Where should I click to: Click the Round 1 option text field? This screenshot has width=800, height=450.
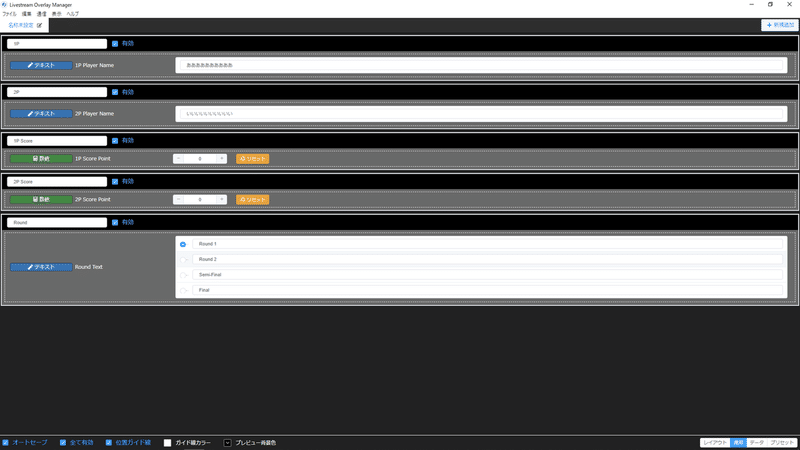[487, 244]
